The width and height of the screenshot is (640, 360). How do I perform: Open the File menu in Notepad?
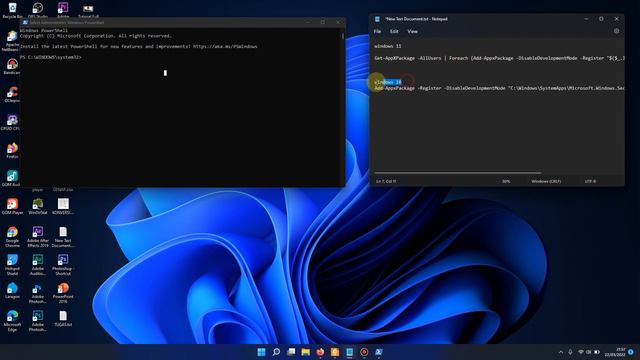pyautogui.click(x=378, y=31)
